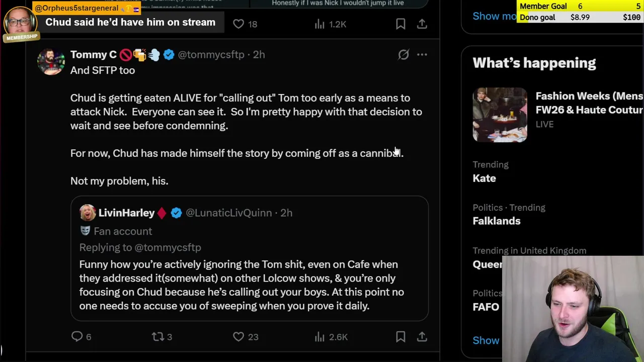The image size is (644, 362).
Task: Click the @LunaticLivQuinn handle
Action: [229, 213]
